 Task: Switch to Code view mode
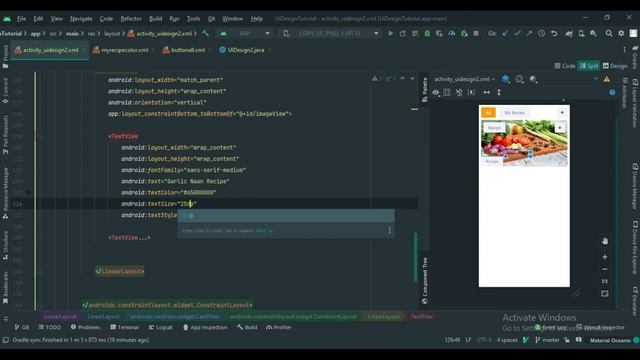(x=565, y=66)
